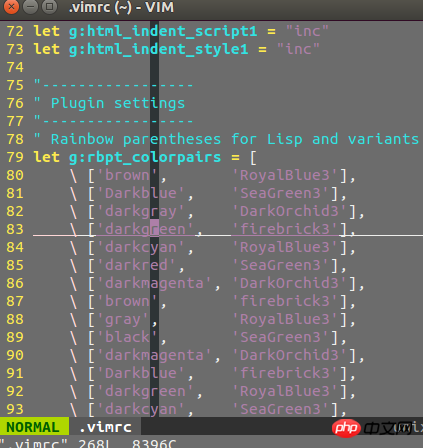Place cursor on 'Plugin settings' comment
The width and height of the screenshot is (423, 448).
(118, 103)
